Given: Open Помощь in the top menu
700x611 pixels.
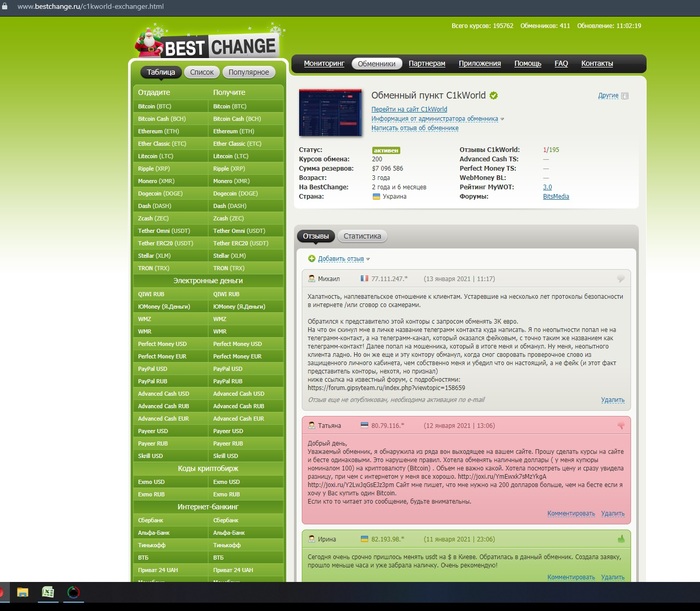Looking at the screenshot, I should [x=528, y=63].
